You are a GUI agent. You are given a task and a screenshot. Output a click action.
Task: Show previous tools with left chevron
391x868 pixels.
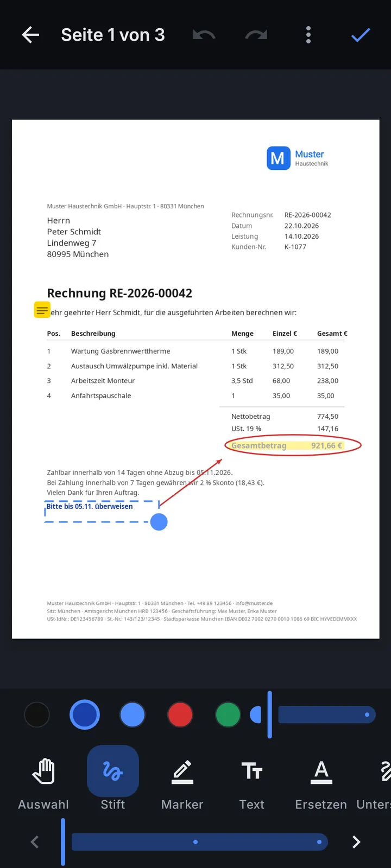pos(35,842)
